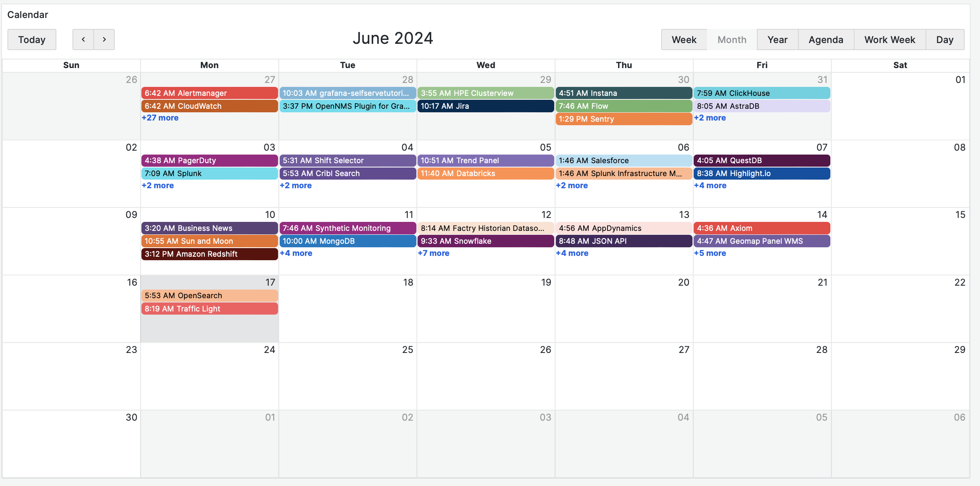Switch to Day view

click(944, 40)
